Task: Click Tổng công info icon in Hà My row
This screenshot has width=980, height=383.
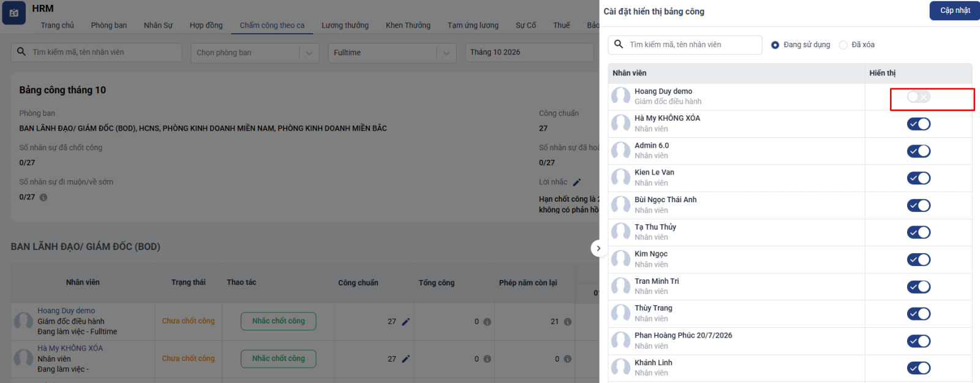Action: (487, 359)
